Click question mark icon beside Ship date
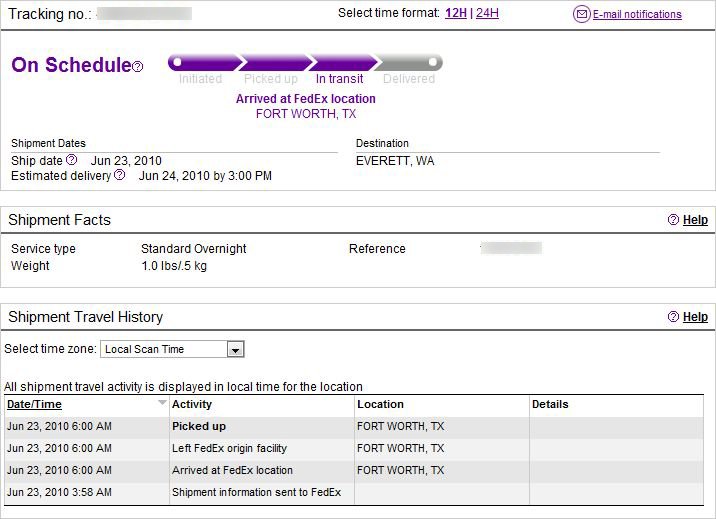This screenshot has width=716, height=519. tap(72, 160)
